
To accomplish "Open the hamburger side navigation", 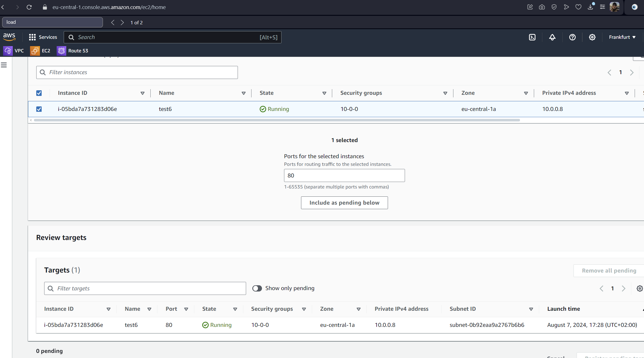I will (4, 65).
